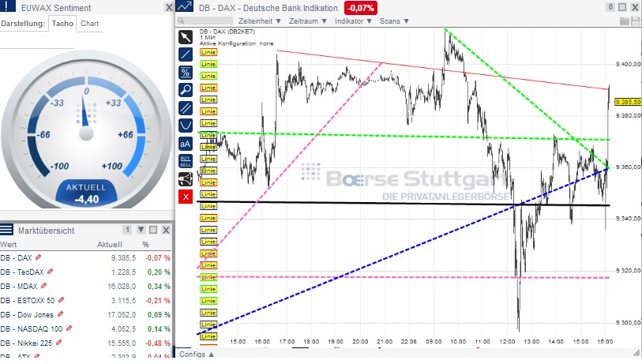
Task: Click the red X delete-drawings button
Action: tap(186, 197)
